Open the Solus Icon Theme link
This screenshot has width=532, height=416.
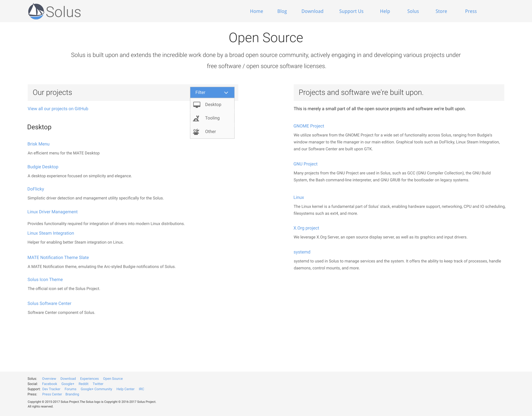pyautogui.click(x=45, y=280)
